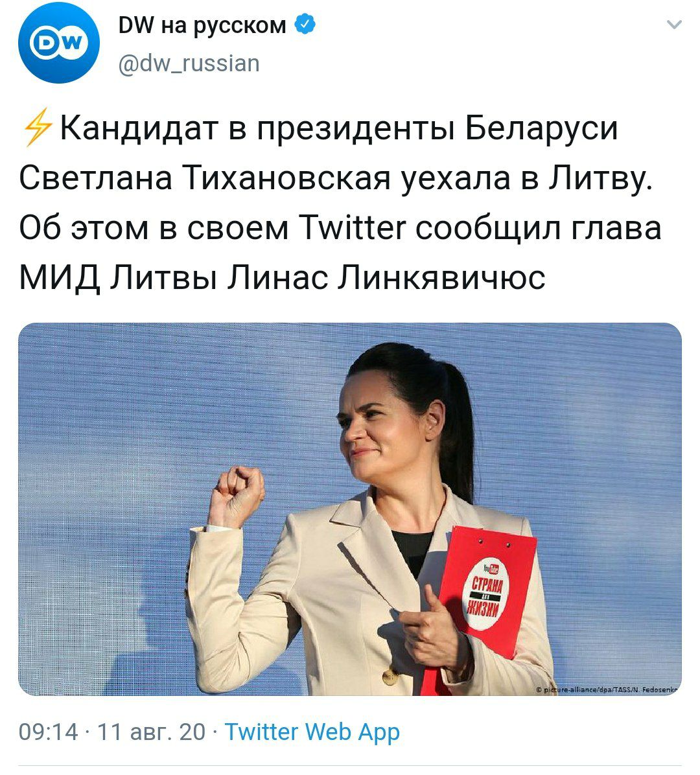The height and width of the screenshot is (775, 700).
Task: Open the Twitter Web App source link
Action: pyautogui.click(x=312, y=732)
